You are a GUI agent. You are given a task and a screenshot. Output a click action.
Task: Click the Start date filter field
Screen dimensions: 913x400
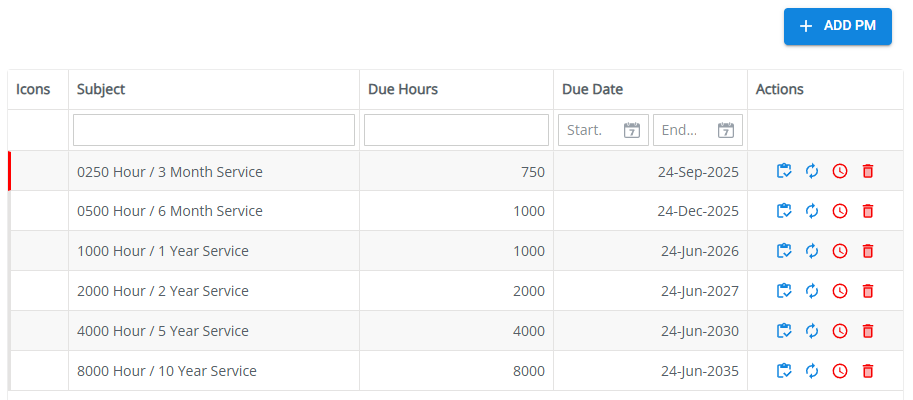[589, 130]
